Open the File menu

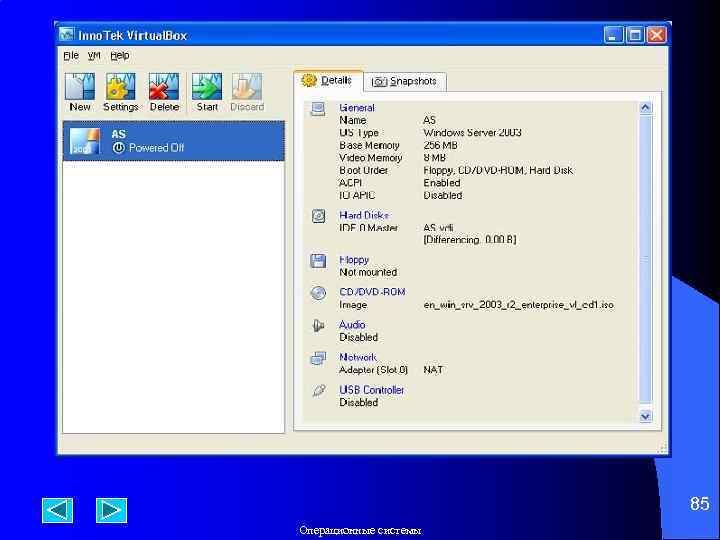pos(71,56)
